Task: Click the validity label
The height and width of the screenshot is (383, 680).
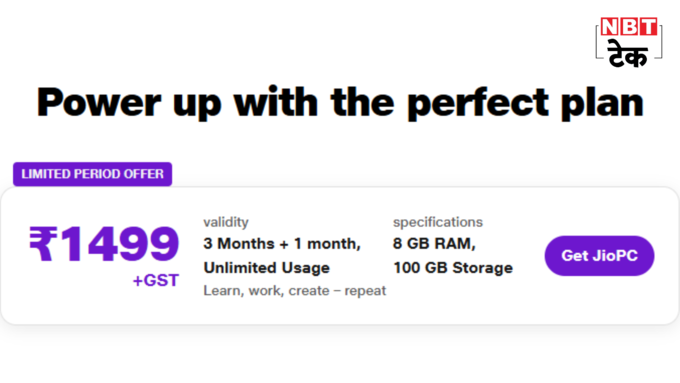Action: (x=226, y=222)
